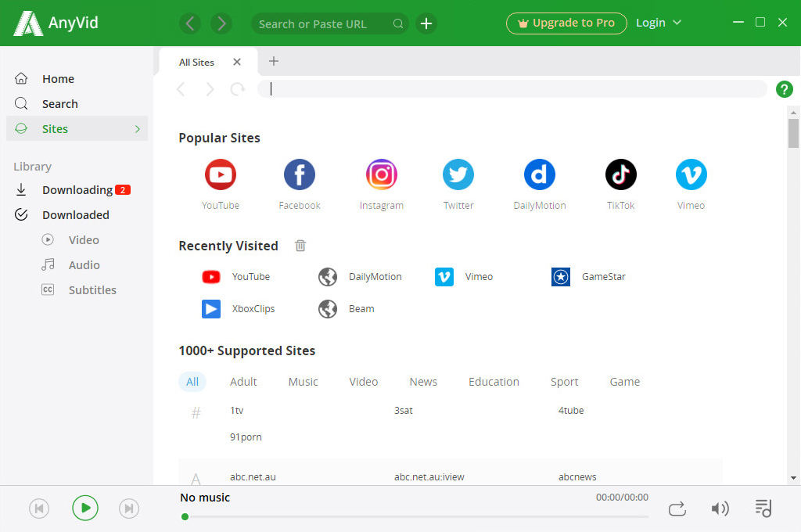Open Vimeo in Recently Visited
Viewport: 801px width, 532px height.
(464, 276)
